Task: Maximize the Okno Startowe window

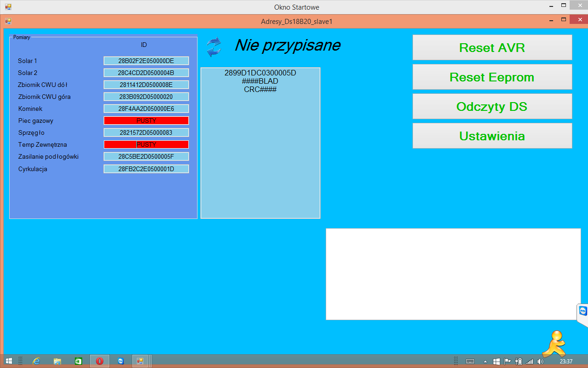Action: click(563, 5)
